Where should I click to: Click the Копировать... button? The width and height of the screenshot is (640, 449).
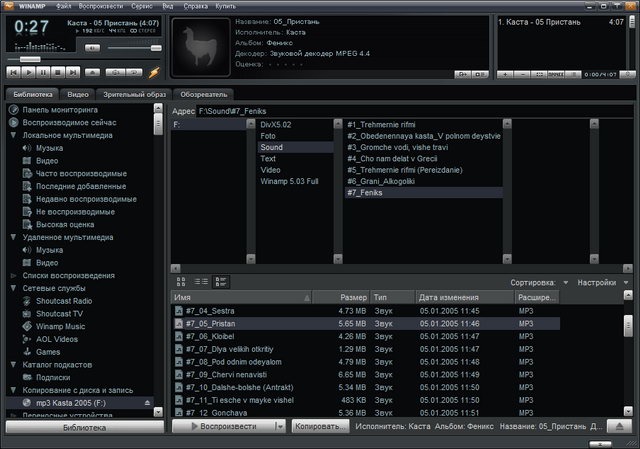coord(320,426)
